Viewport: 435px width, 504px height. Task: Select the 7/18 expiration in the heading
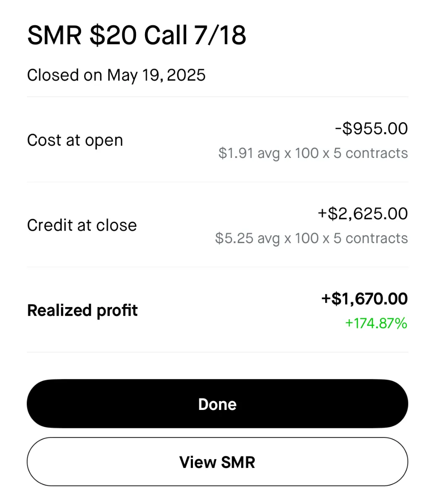tap(220, 35)
